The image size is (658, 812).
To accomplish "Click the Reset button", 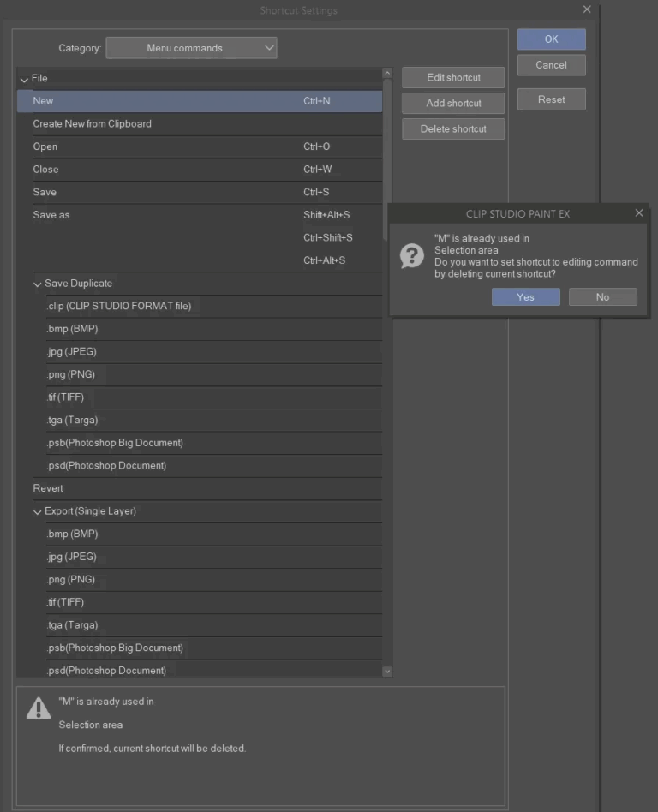I will point(551,99).
